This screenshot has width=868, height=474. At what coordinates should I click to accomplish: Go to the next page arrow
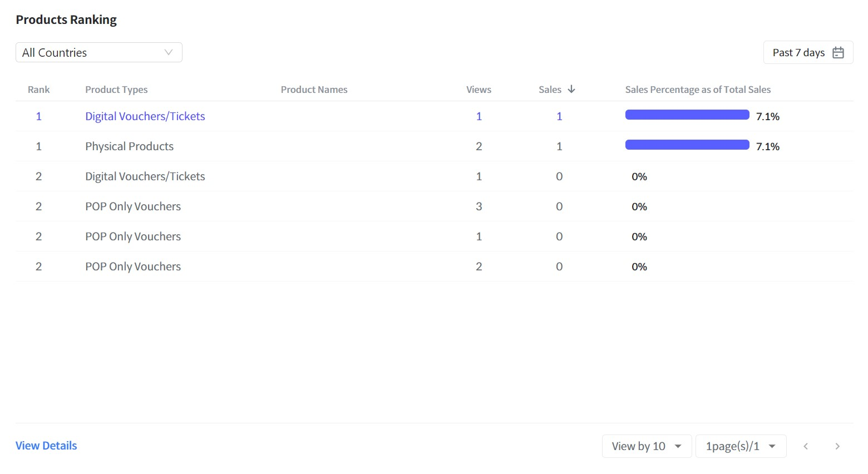coord(837,446)
